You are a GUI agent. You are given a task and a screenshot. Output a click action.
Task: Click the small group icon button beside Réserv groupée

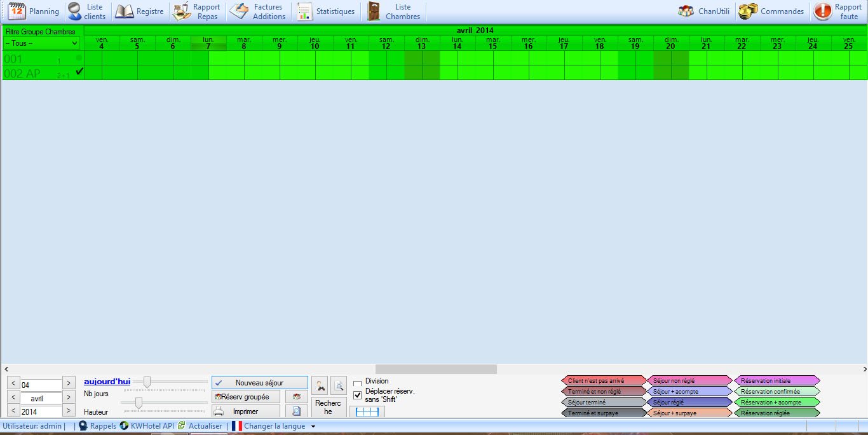[296, 397]
